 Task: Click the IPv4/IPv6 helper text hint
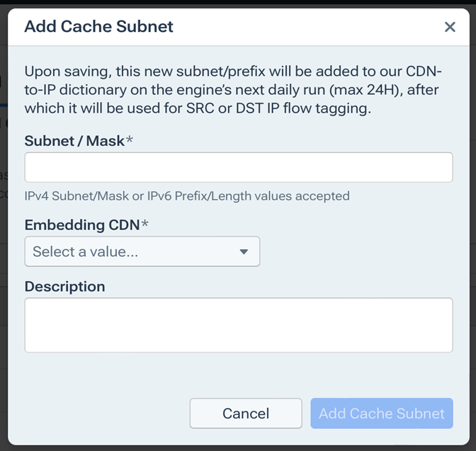pos(187,195)
